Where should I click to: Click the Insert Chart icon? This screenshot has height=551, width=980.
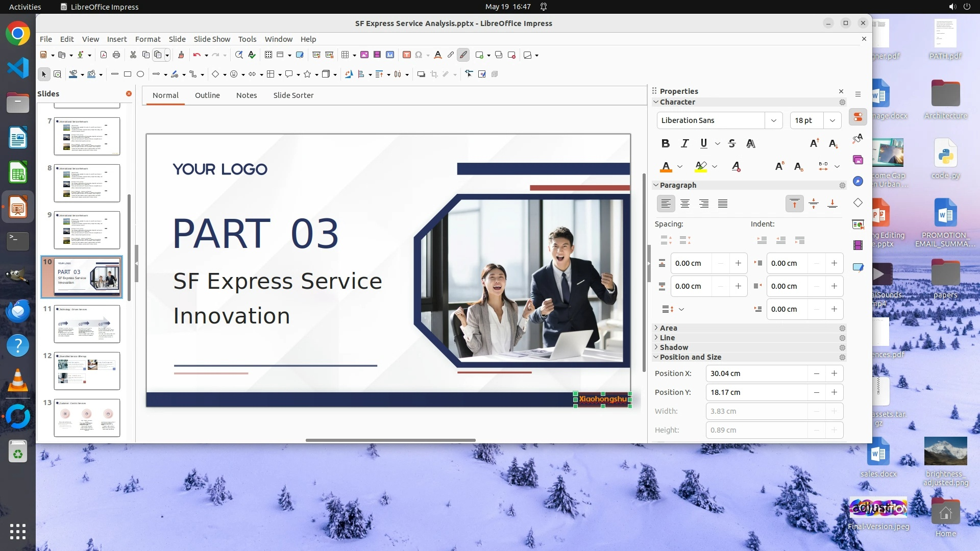point(390,55)
